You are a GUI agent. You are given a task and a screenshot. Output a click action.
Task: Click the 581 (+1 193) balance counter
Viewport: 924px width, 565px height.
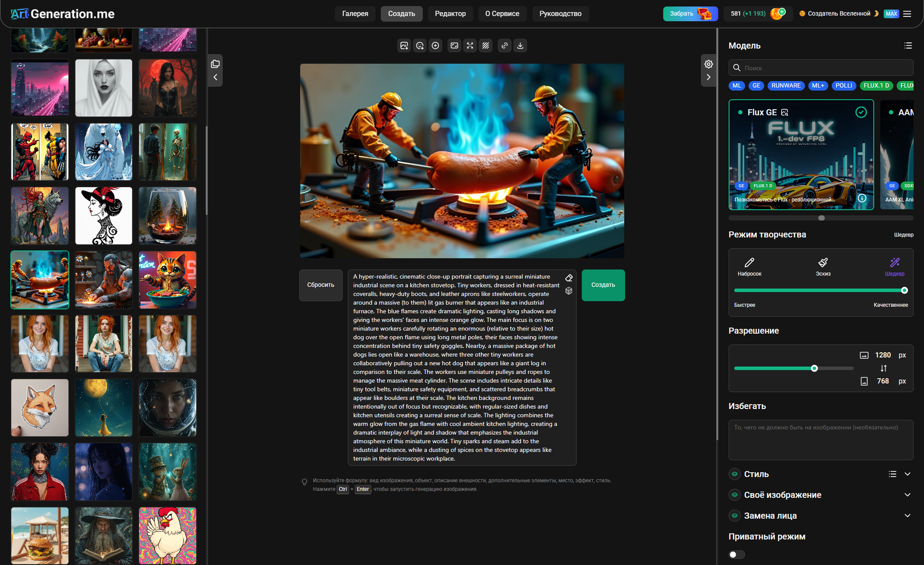coord(748,14)
